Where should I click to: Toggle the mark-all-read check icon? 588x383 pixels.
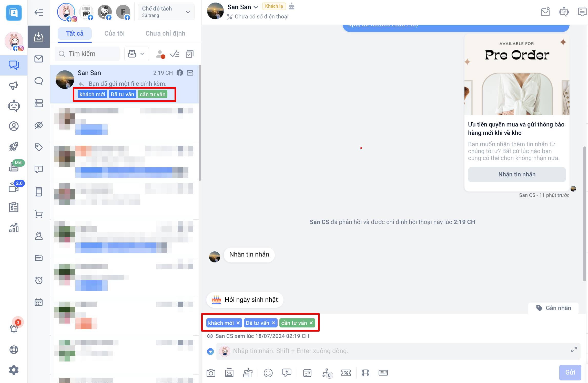[175, 54]
